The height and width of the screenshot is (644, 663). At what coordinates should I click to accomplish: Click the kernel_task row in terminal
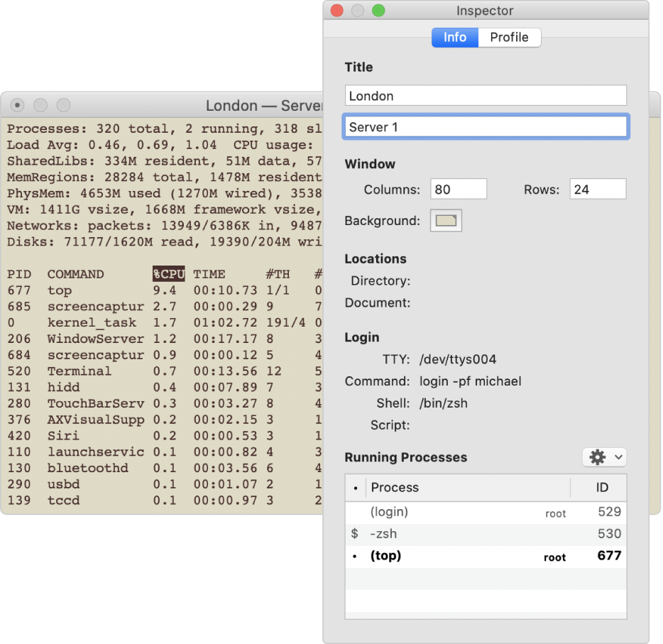click(165, 322)
